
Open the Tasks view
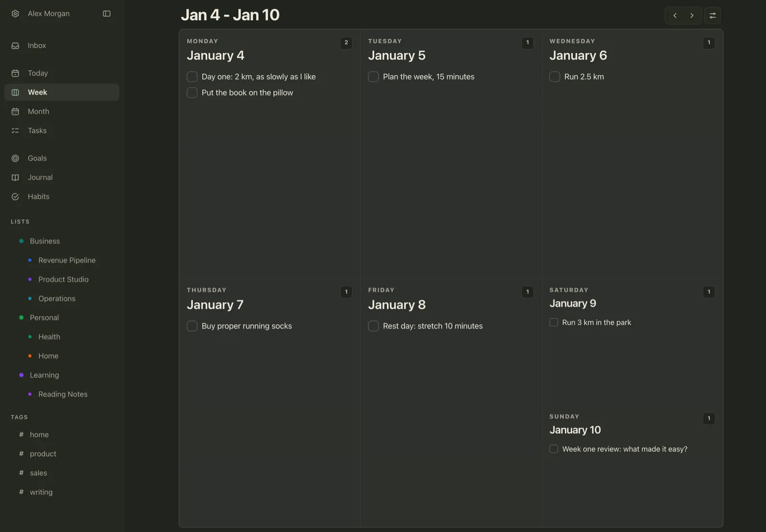[x=62, y=131]
